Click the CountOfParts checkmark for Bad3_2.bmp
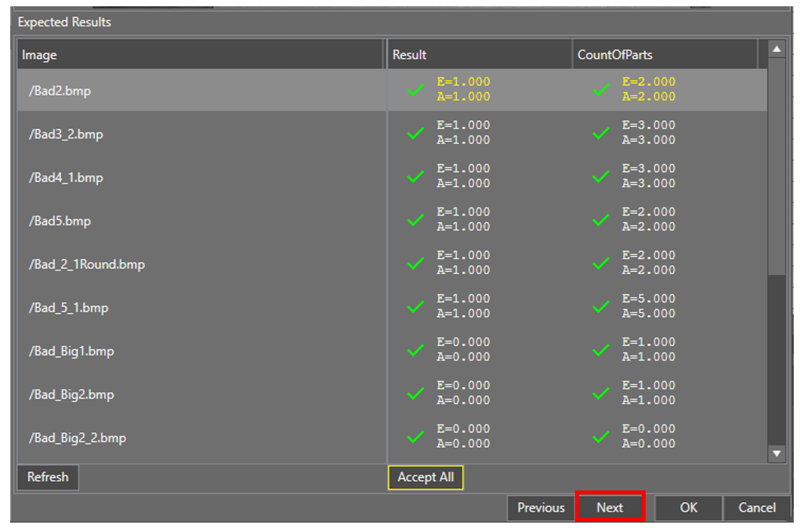The width and height of the screenshot is (800, 532). point(601,133)
